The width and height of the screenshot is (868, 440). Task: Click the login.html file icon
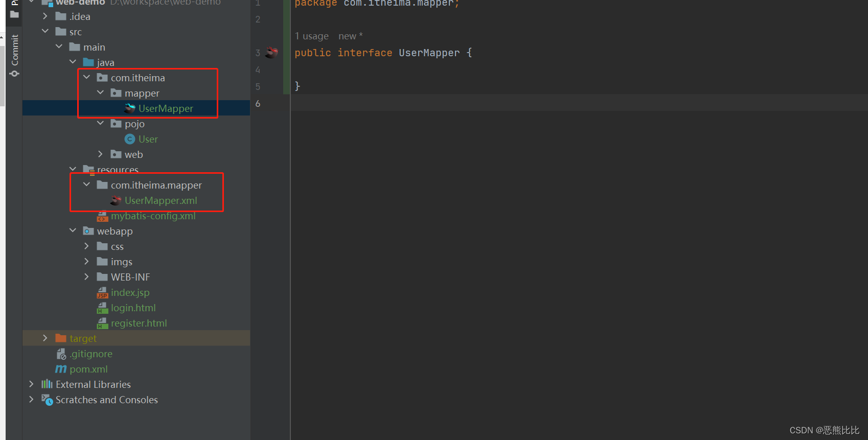point(102,308)
